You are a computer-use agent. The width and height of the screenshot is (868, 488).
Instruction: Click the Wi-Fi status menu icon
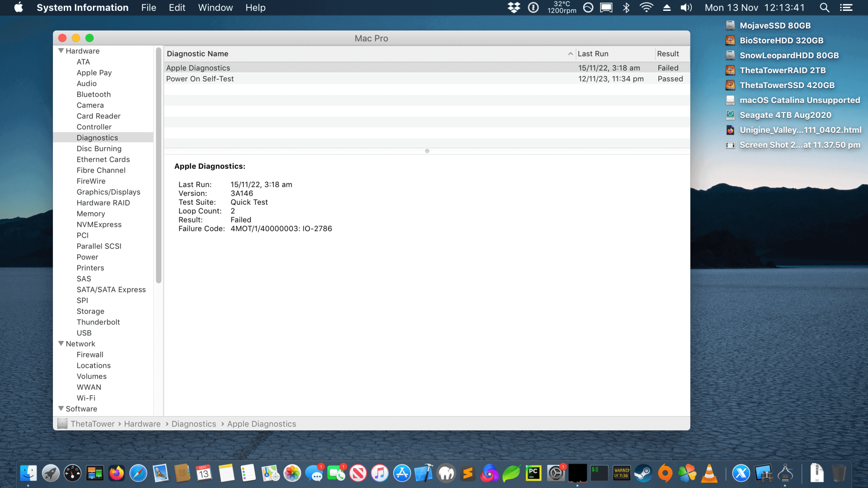click(x=646, y=7)
